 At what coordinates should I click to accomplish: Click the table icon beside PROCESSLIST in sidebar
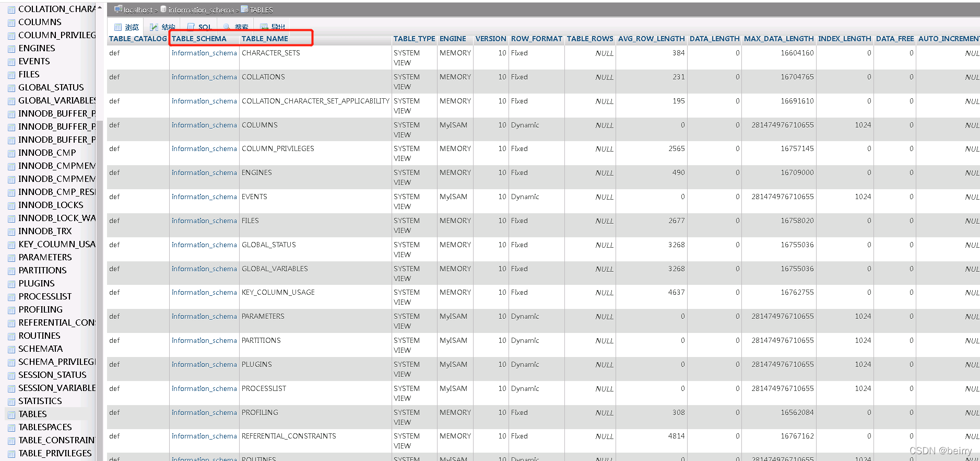coord(11,297)
